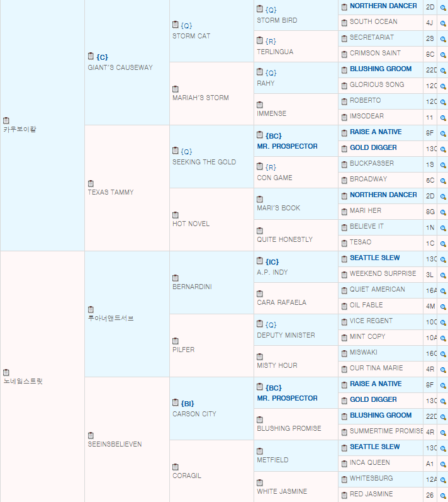448x502 pixels.
Task: Click clipboard icon above CON GAME
Action: [260, 166]
